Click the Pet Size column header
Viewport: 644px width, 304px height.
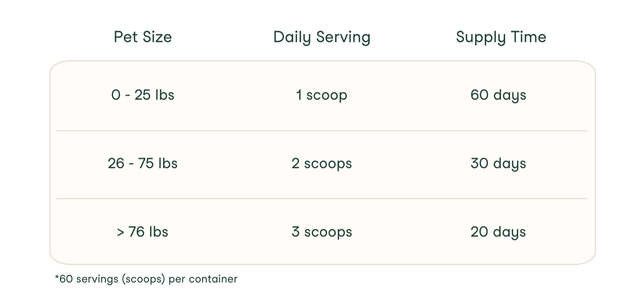(x=142, y=37)
